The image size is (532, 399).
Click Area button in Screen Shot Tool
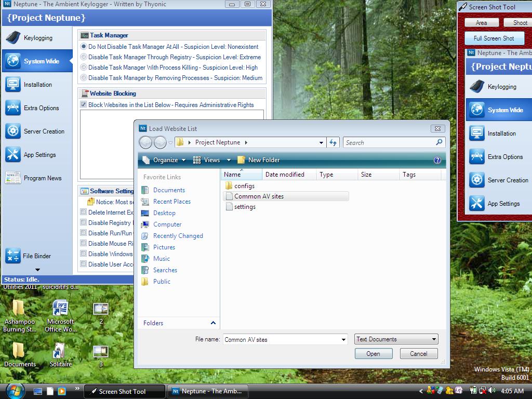point(482,23)
